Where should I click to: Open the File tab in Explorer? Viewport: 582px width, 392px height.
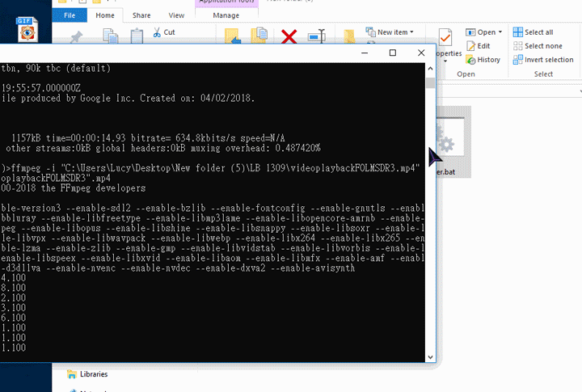click(x=70, y=15)
